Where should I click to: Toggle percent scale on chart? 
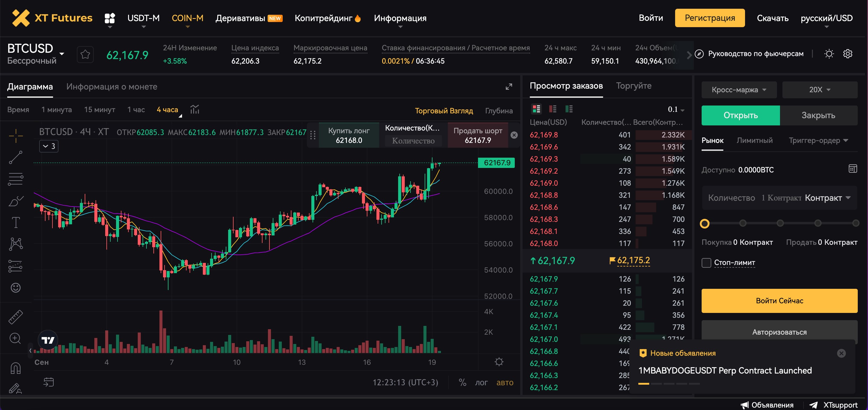[462, 382]
